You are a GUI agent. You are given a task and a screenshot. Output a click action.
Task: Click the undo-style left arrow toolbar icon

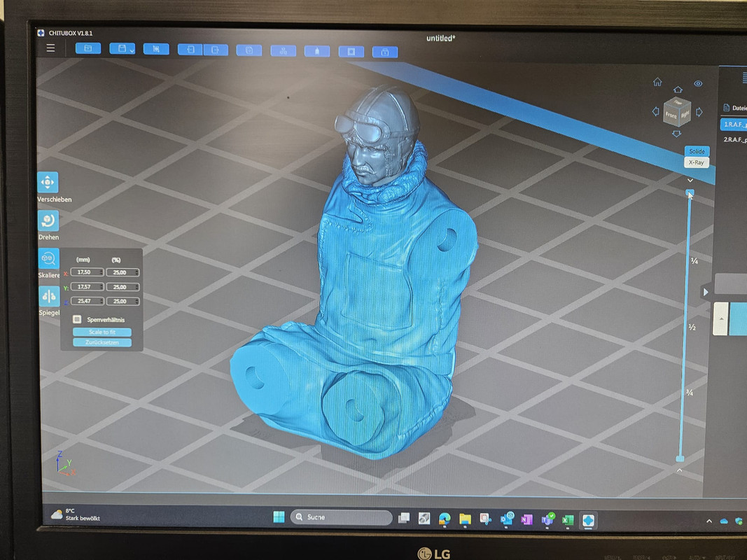click(x=190, y=50)
